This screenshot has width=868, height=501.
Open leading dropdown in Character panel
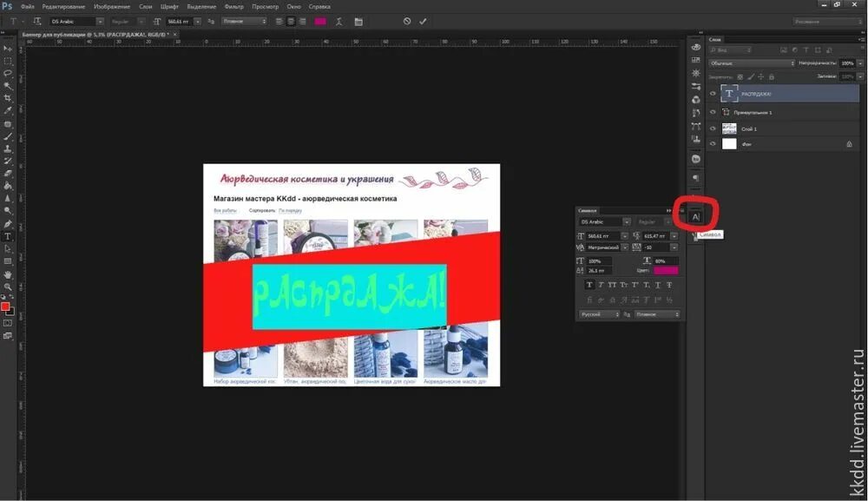[674, 236]
